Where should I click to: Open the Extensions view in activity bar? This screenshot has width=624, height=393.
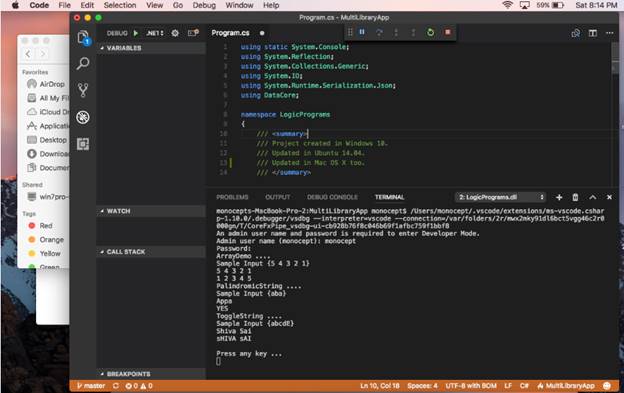[83, 144]
